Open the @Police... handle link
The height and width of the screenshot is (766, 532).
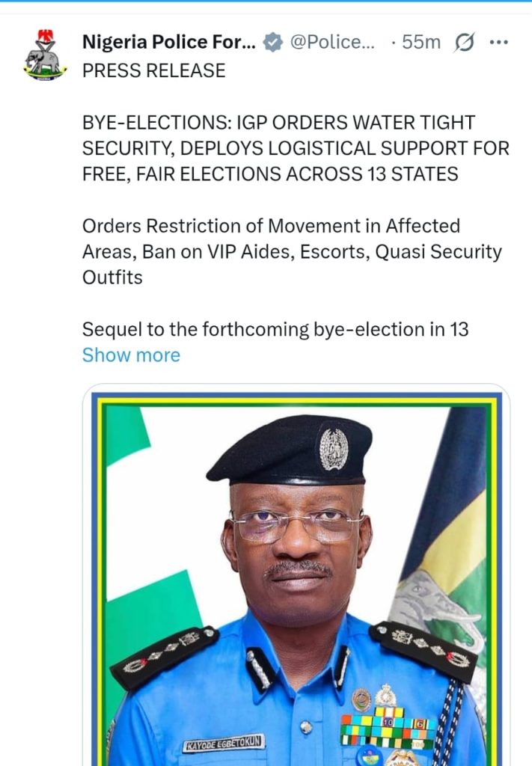332,43
